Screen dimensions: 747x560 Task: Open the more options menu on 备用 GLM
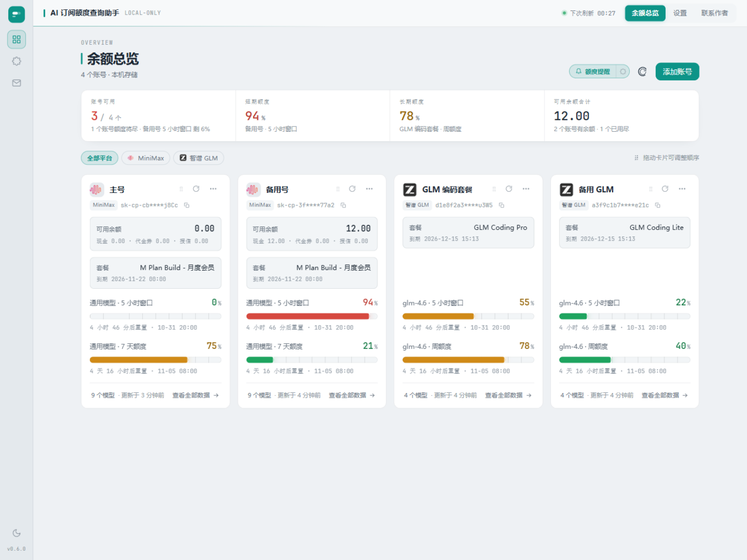682,189
